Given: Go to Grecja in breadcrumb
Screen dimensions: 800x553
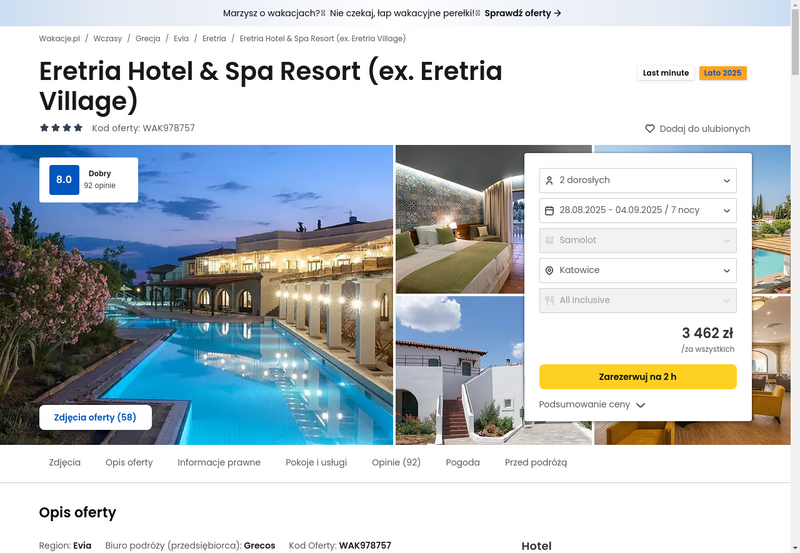Looking at the screenshot, I should coord(147,38).
